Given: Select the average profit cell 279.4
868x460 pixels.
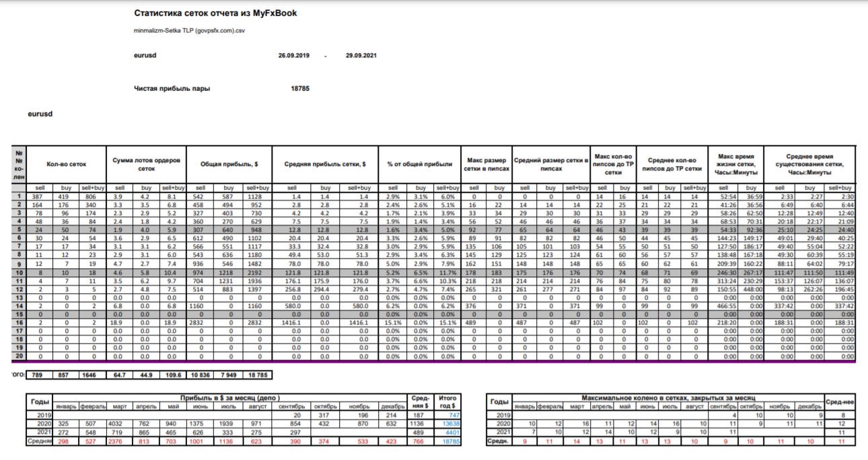Looking at the screenshot, I should 360,291.
